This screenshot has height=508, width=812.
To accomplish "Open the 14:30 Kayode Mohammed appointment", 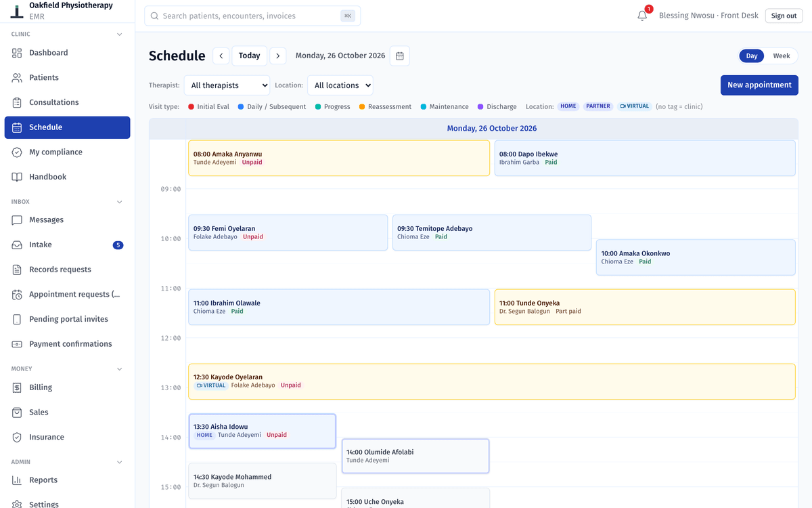I will pos(263,481).
